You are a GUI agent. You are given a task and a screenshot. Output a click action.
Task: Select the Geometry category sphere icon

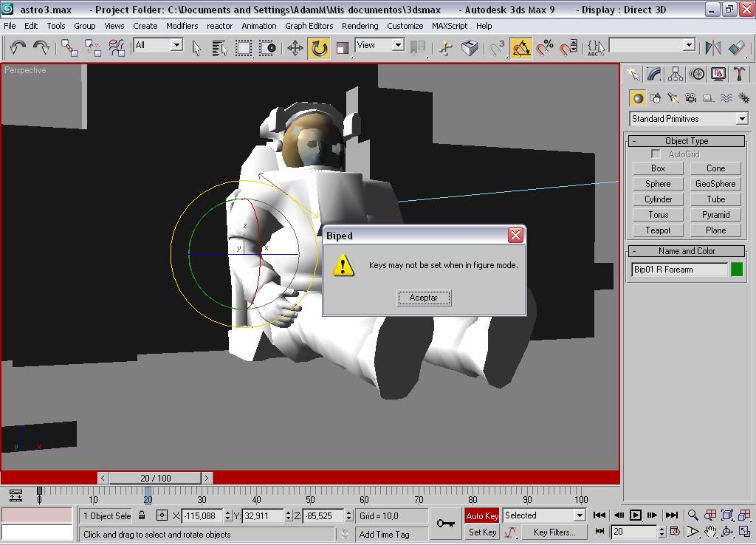click(638, 98)
